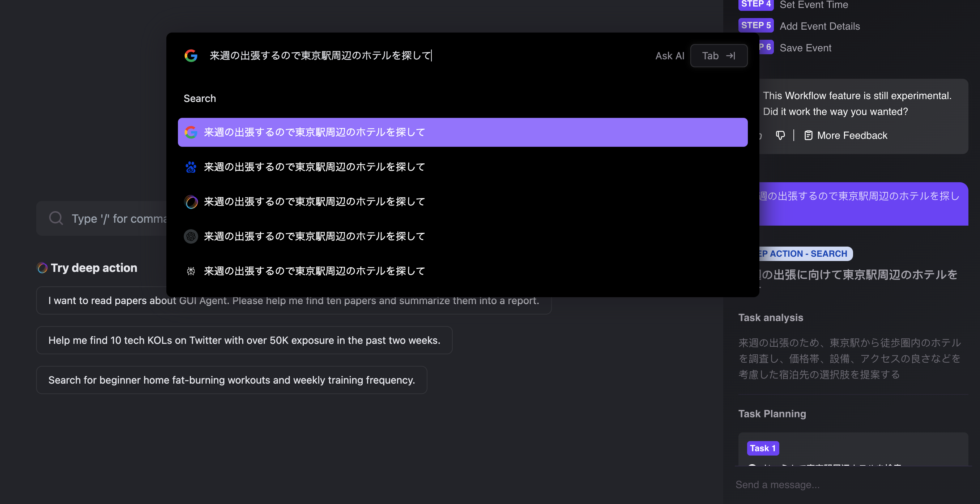
Task: Click the STEP 5 badge
Action: [x=755, y=25]
